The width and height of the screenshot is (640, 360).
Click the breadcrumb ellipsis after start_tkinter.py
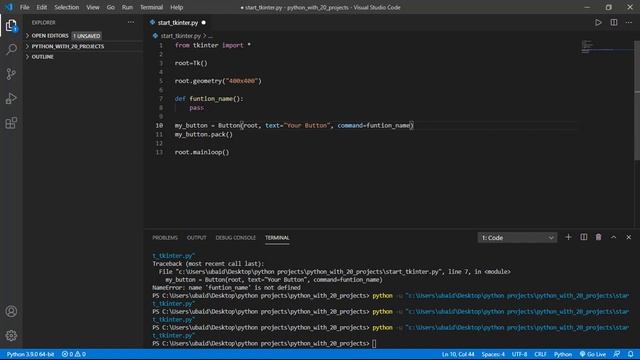211,36
